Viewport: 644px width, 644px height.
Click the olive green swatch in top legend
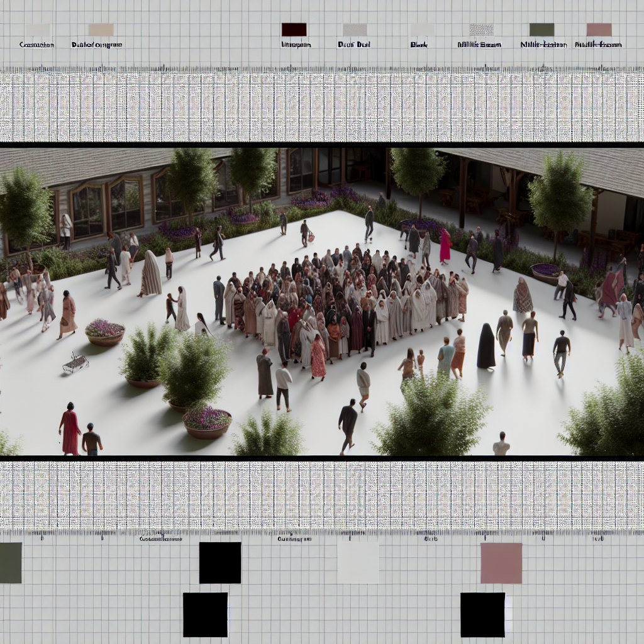541,30
